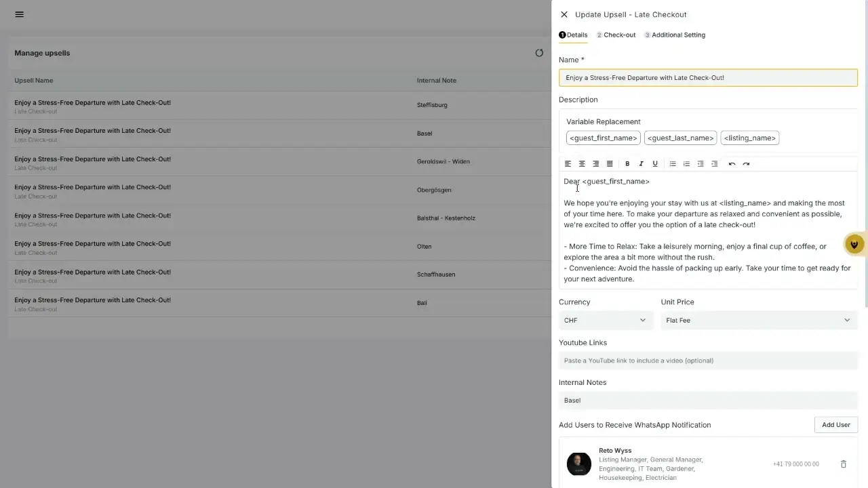
Task: Toggle underline formatting
Action: 655,164
